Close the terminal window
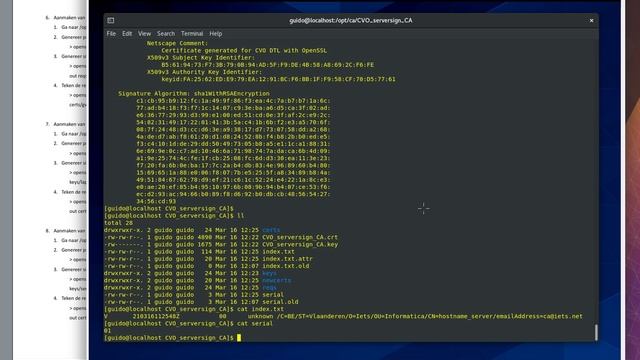This screenshot has height=360, width=640. click(x=591, y=20)
